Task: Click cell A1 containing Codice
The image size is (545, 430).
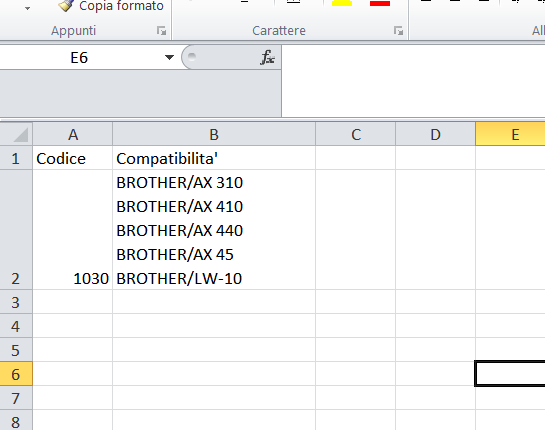Action: pyautogui.click(x=73, y=158)
